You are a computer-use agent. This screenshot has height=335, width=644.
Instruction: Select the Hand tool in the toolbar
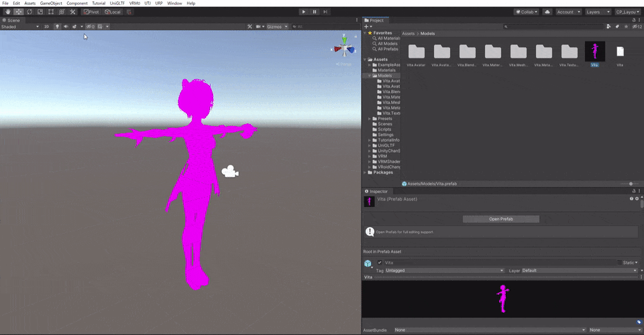[8, 12]
